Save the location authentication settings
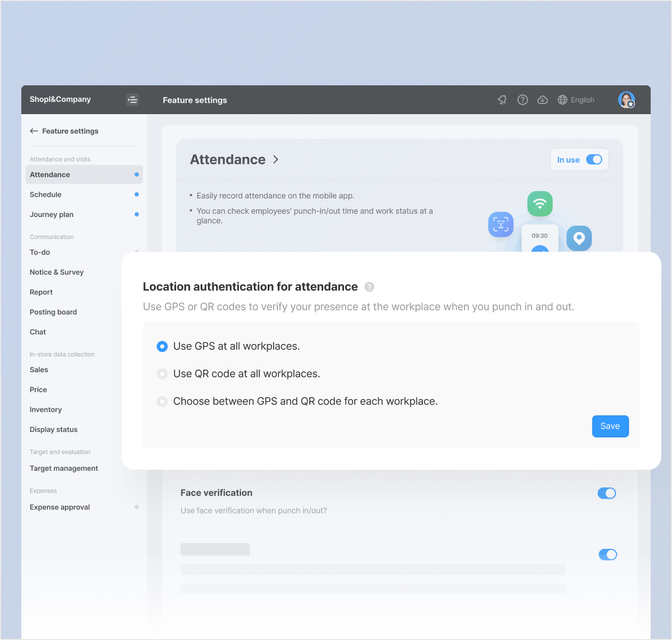The width and height of the screenshot is (672, 640). point(610,426)
